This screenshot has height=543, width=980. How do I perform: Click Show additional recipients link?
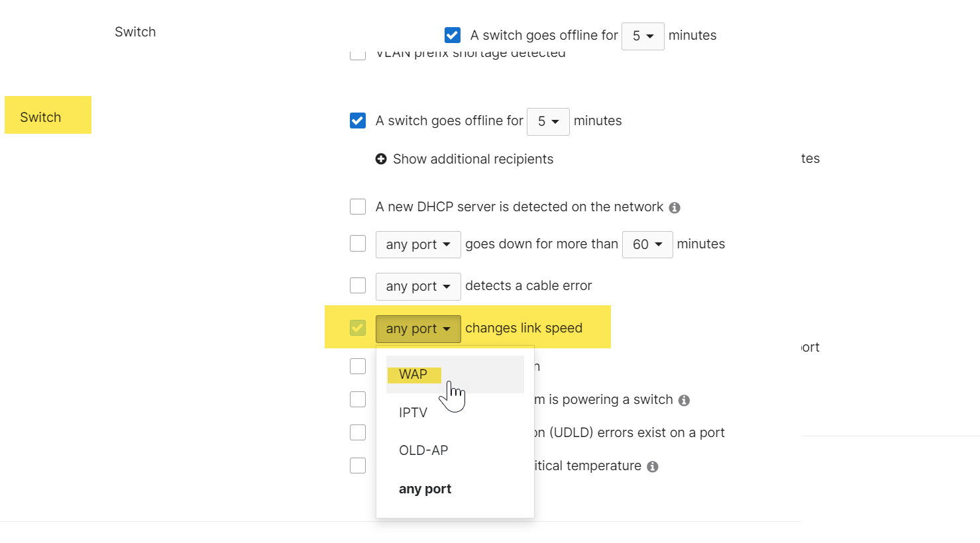pyautogui.click(x=475, y=159)
